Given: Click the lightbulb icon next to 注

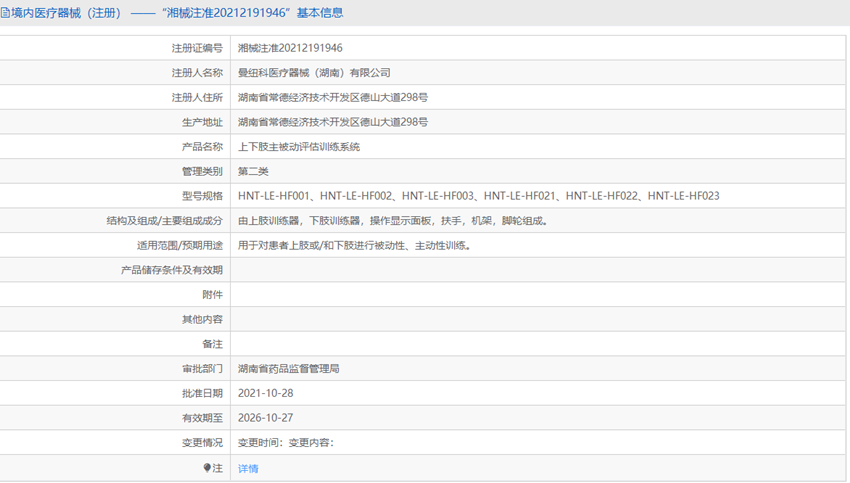Looking at the screenshot, I should tap(207, 467).
